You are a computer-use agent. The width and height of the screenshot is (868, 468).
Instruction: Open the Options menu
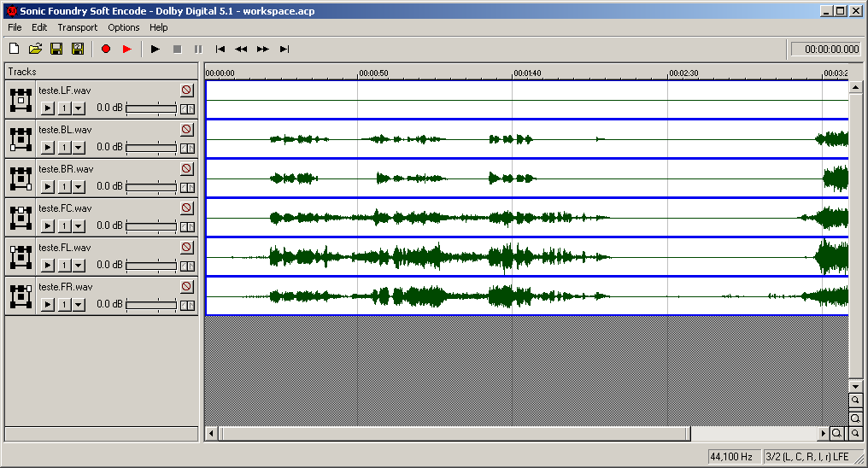pos(123,27)
